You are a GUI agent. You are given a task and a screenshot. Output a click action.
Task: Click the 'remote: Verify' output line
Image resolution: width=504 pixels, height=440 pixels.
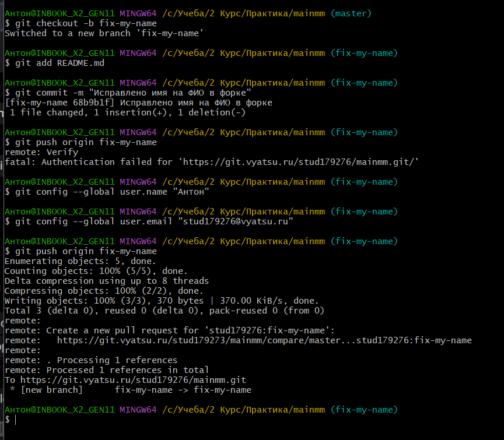point(41,152)
